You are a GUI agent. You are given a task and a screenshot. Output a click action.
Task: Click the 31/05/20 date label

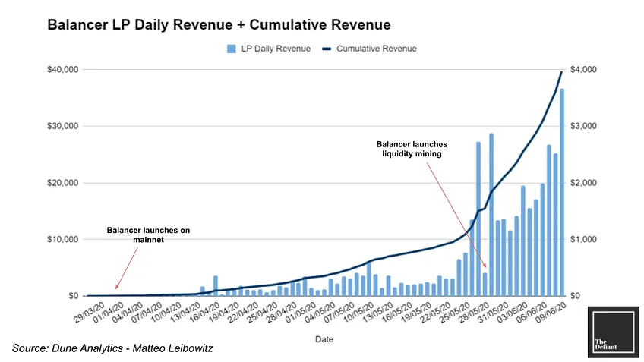coord(494,313)
